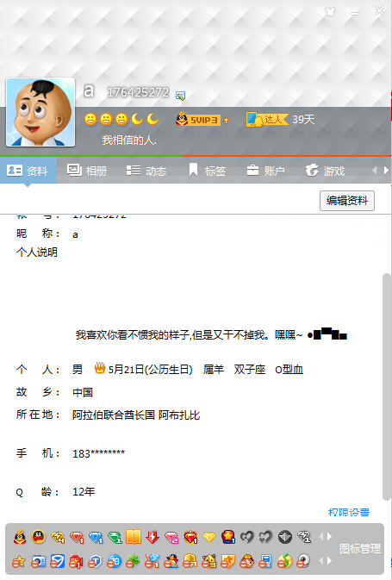392x580 pixels.
Task: Click the Q龄 value 12年
Action: 84,491
